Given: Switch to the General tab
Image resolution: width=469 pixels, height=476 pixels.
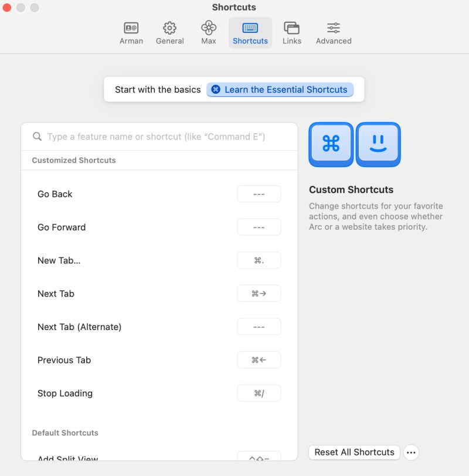Looking at the screenshot, I should [x=170, y=32].
